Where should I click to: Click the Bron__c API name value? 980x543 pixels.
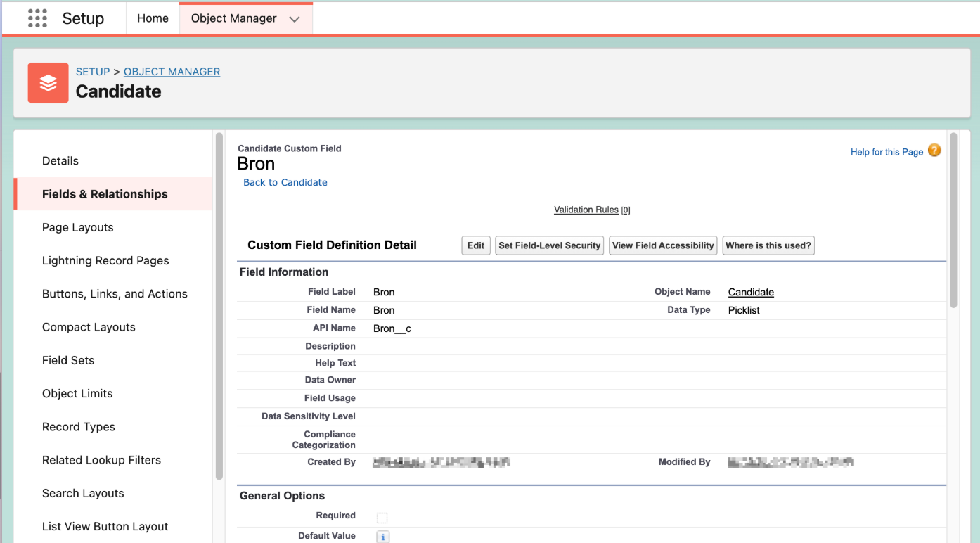(x=392, y=328)
